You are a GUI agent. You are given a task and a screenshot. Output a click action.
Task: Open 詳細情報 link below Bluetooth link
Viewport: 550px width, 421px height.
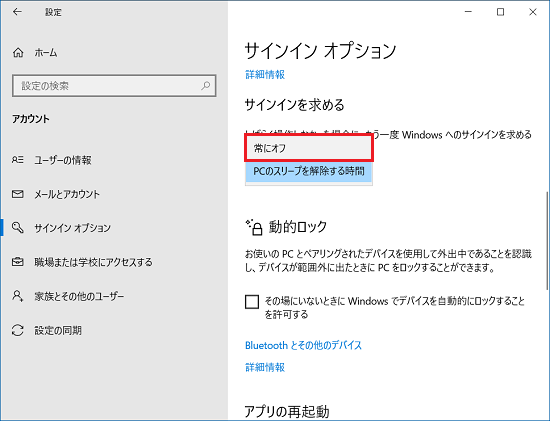[265, 367]
